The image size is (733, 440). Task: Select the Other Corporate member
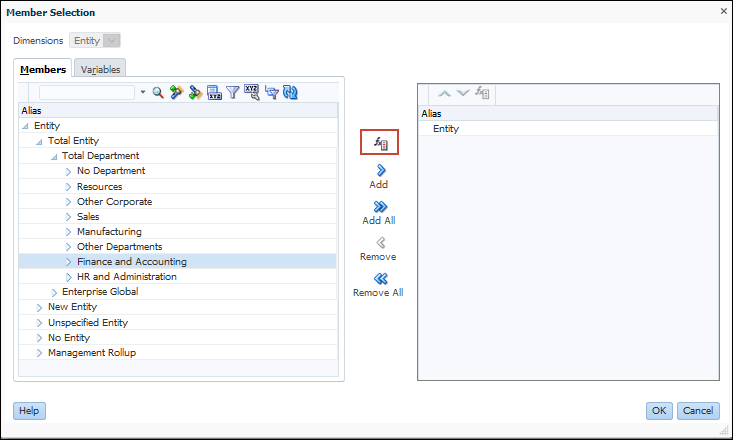[x=115, y=202]
